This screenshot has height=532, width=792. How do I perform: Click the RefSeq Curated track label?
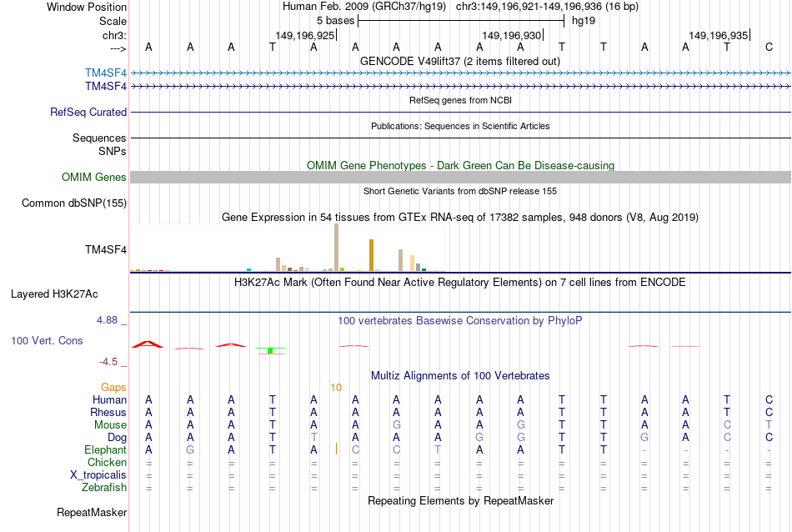pyautogui.click(x=88, y=113)
